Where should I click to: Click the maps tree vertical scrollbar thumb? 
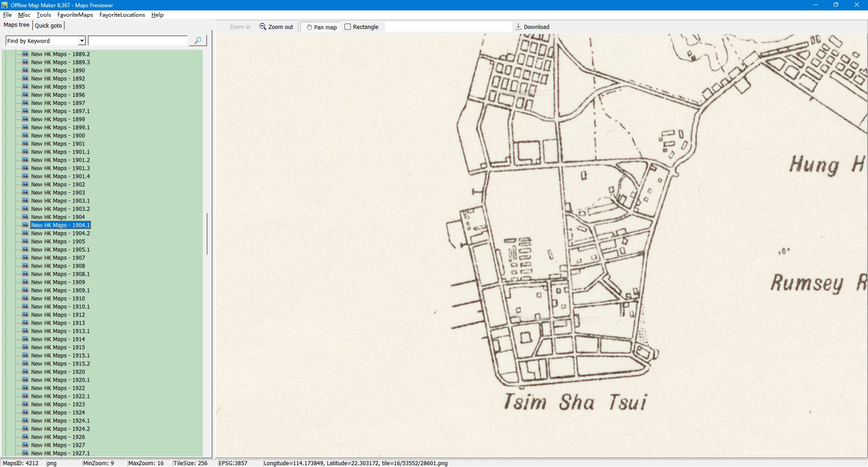tap(207, 233)
